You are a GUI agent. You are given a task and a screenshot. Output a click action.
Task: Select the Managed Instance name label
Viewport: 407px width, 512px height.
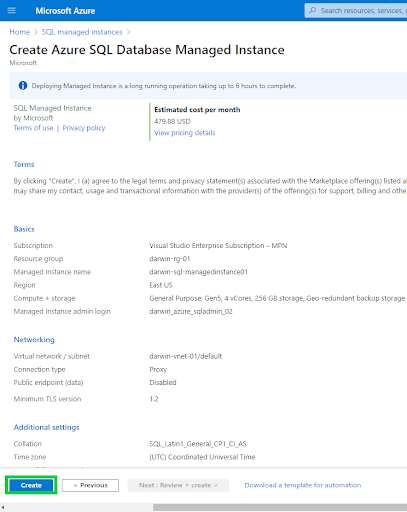click(52, 272)
